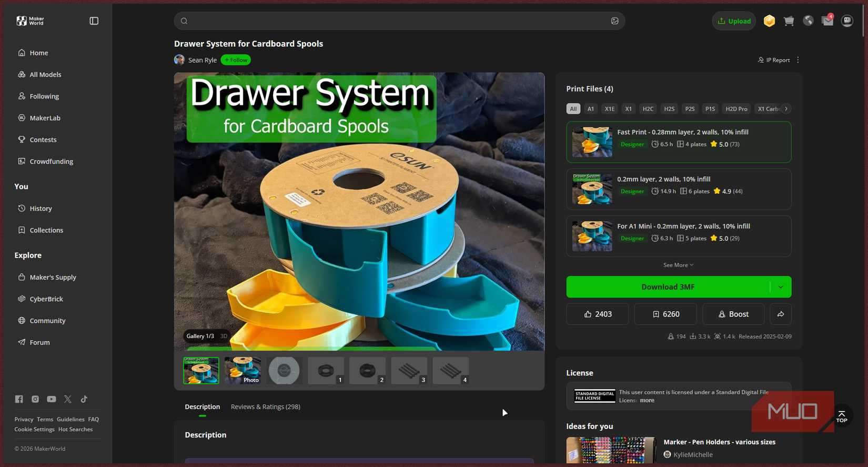Click the Upload button

tap(734, 21)
